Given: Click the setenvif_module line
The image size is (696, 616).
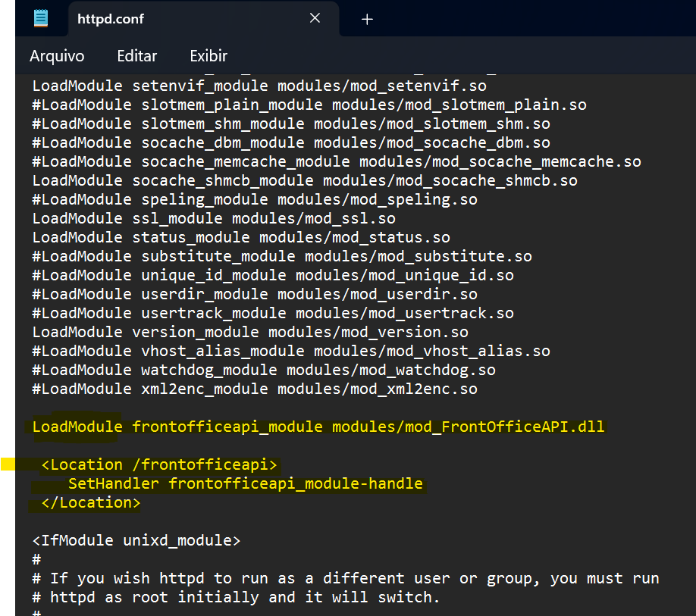Looking at the screenshot, I should pos(259,86).
